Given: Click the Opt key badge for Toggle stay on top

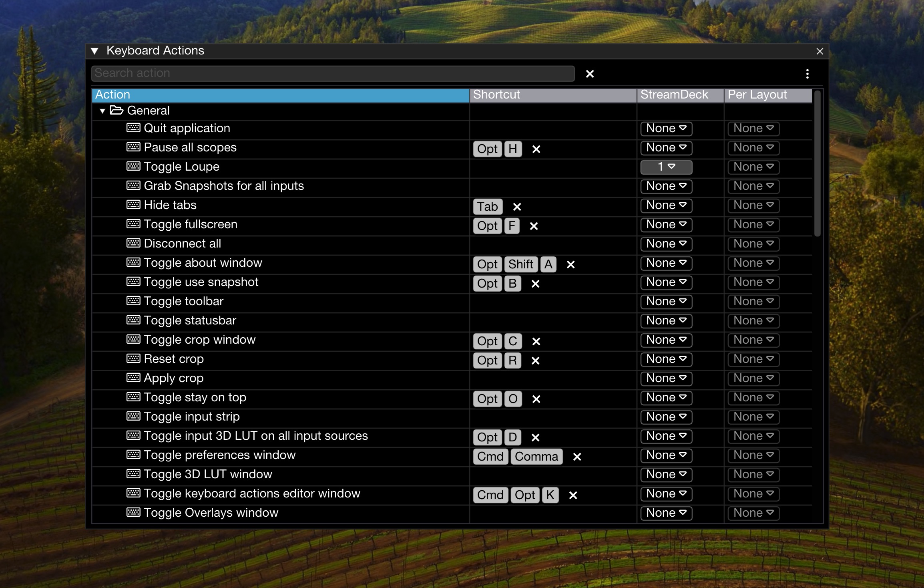Looking at the screenshot, I should click(487, 399).
